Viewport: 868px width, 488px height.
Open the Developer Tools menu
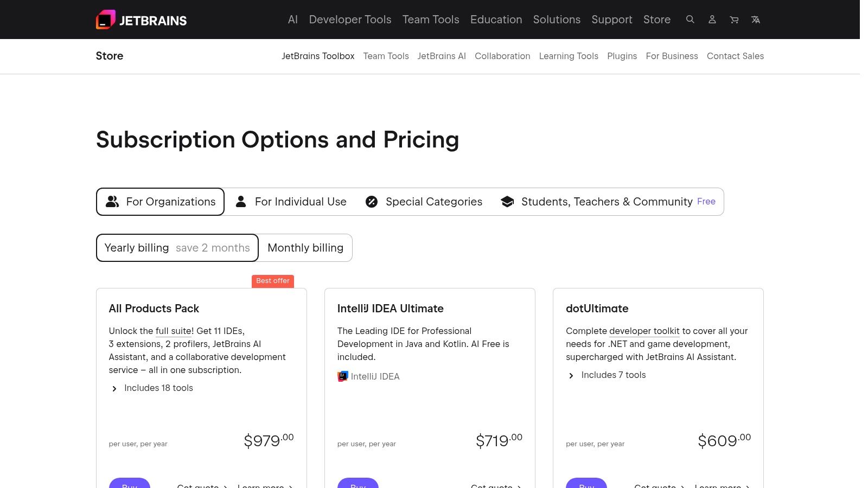tap(350, 20)
